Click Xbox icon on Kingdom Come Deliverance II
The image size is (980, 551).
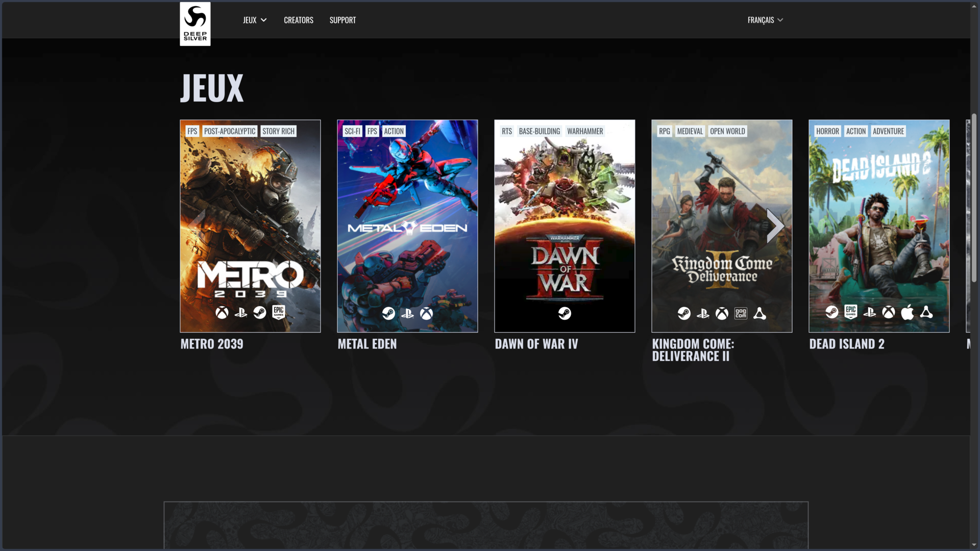[722, 313]
